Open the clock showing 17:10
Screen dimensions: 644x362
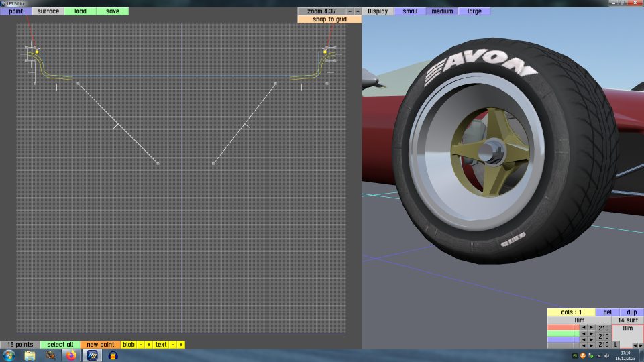[x=625, y=355]
